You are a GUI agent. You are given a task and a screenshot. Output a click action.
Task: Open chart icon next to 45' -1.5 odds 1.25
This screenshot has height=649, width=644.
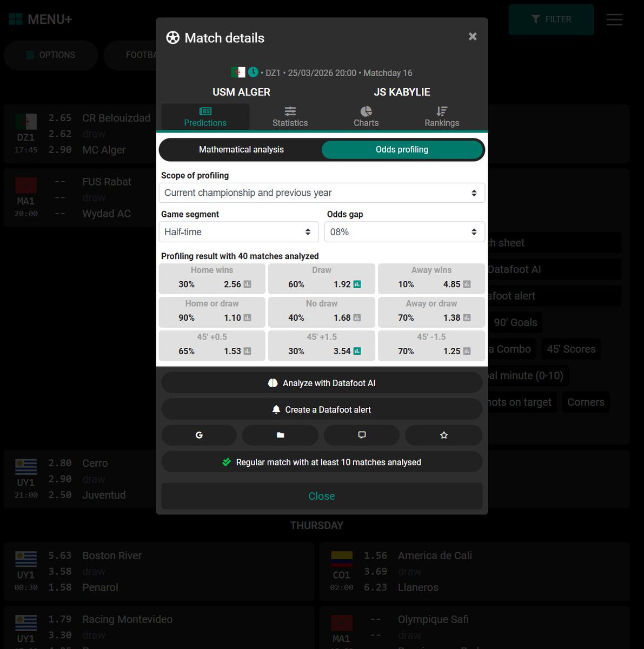(x=467, y=352)
